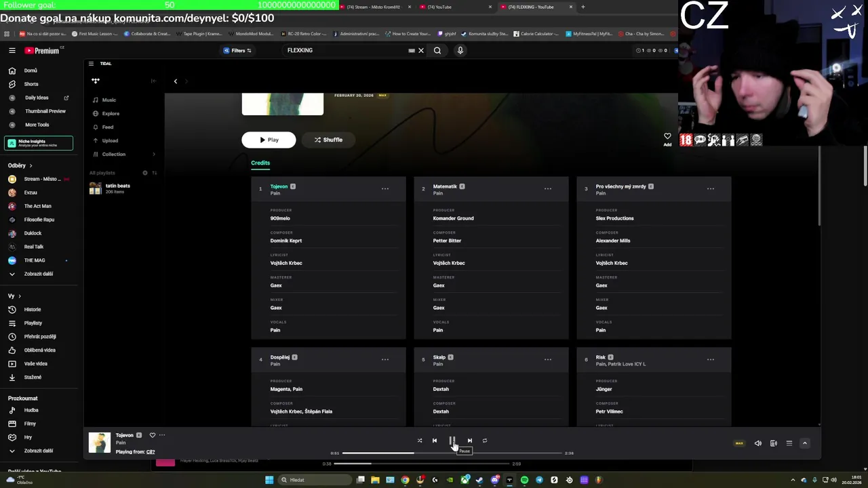This screenshot has width=868, height=488.
Task: Pause the Tidal player track
Action: coord(452,441)
